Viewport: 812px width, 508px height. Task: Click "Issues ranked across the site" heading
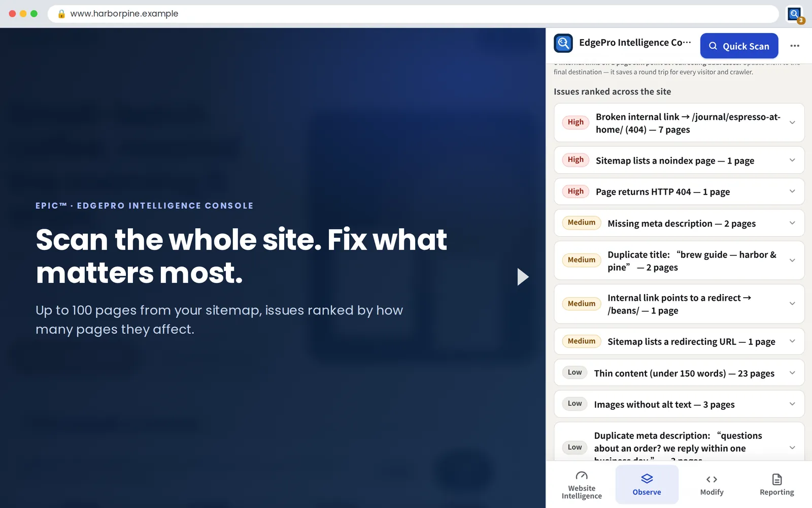point(612,91)
